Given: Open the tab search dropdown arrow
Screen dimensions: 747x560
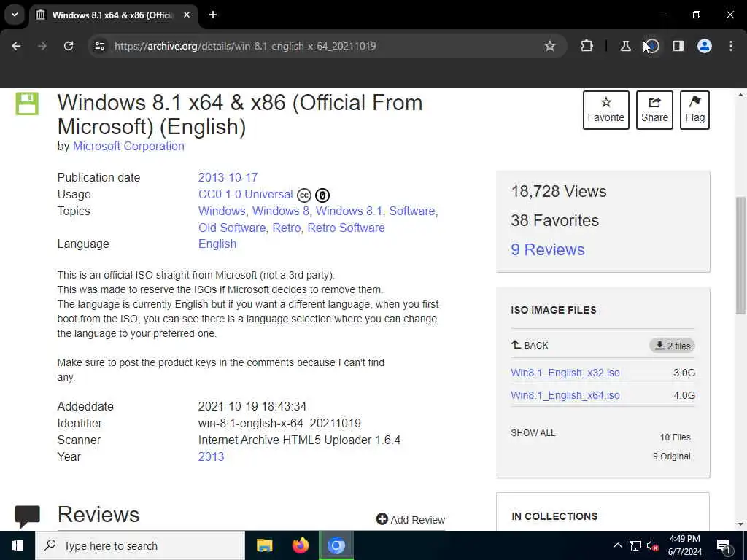Looking at the screenshot, I should coord(15,15).
